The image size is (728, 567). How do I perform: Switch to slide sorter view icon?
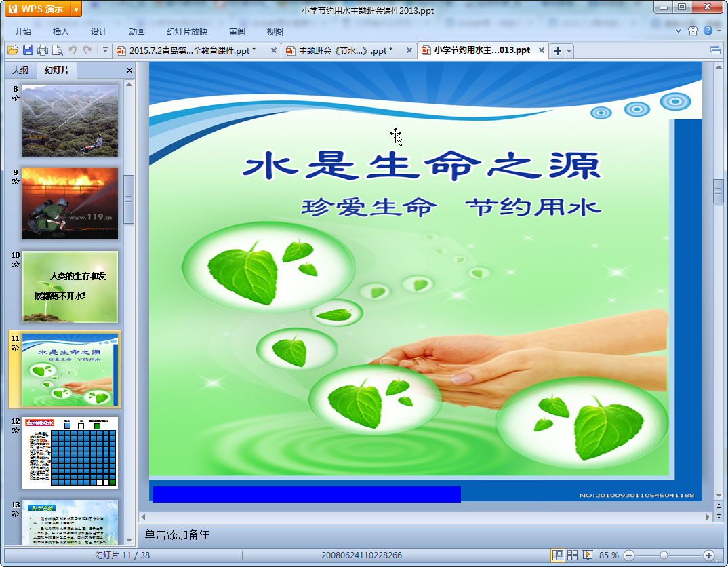(x=573, y=555)
